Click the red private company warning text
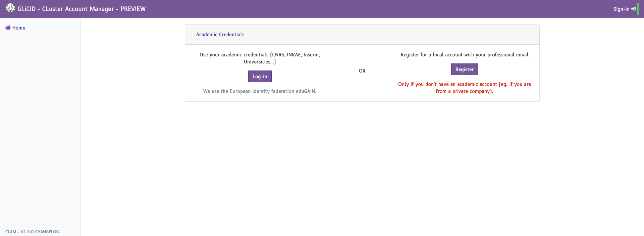This screenshot has width=644, height=236. [464, 88]
